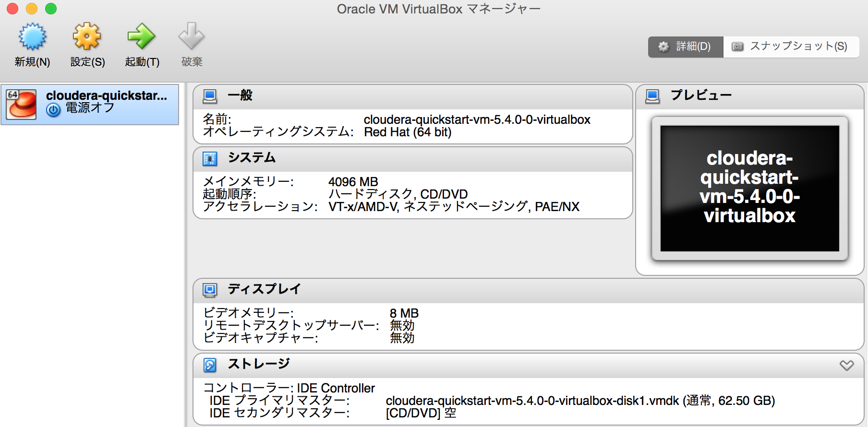Viewport: 868px width, 427px height.
Task: Click the ビデオメモリー: label
Action: click(248, 313)
